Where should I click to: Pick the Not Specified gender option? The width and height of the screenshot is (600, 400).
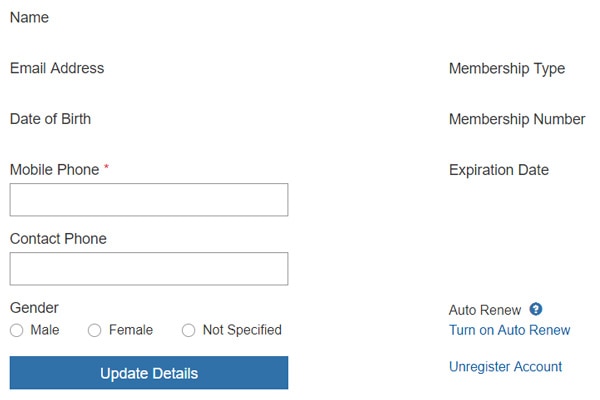pyautogui.click(x=188, y=330)
